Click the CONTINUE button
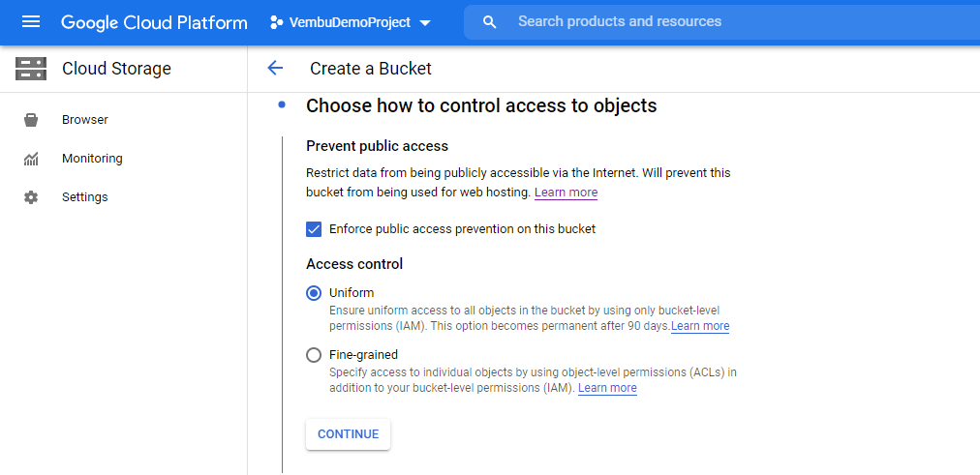The image size is (980, 475). [x=348, y=433]
